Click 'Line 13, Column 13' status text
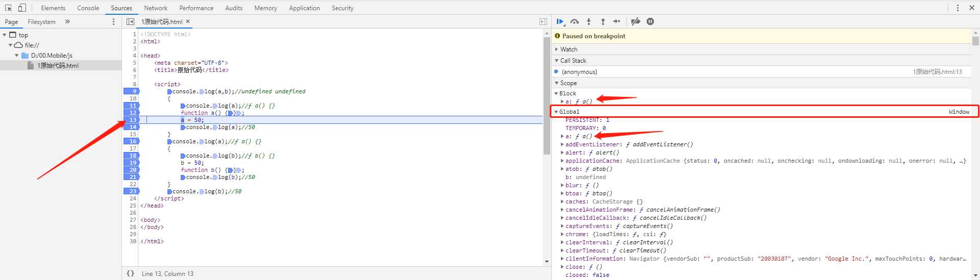 coord(167,274)
